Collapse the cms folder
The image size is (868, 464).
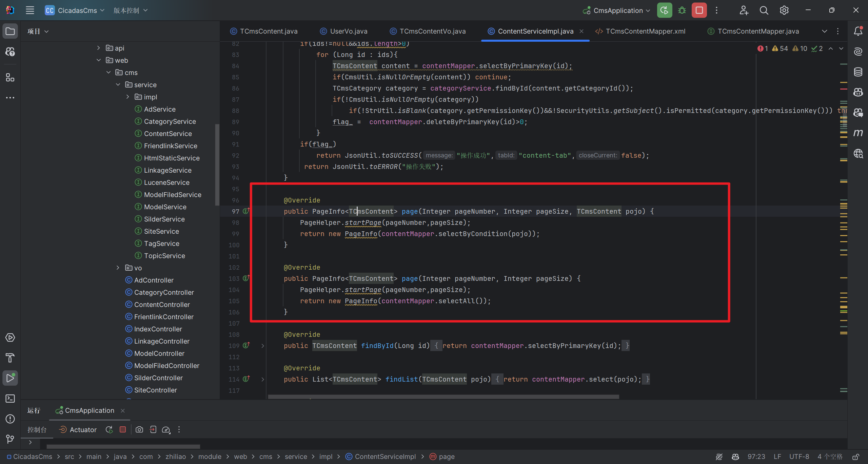(108, 72)
